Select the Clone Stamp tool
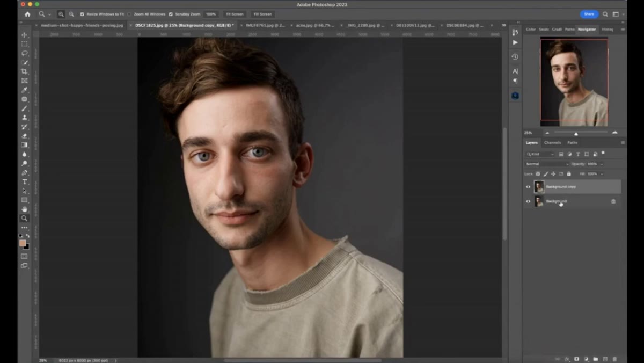Viewport: 644px width, 363px height. point(24,118)
